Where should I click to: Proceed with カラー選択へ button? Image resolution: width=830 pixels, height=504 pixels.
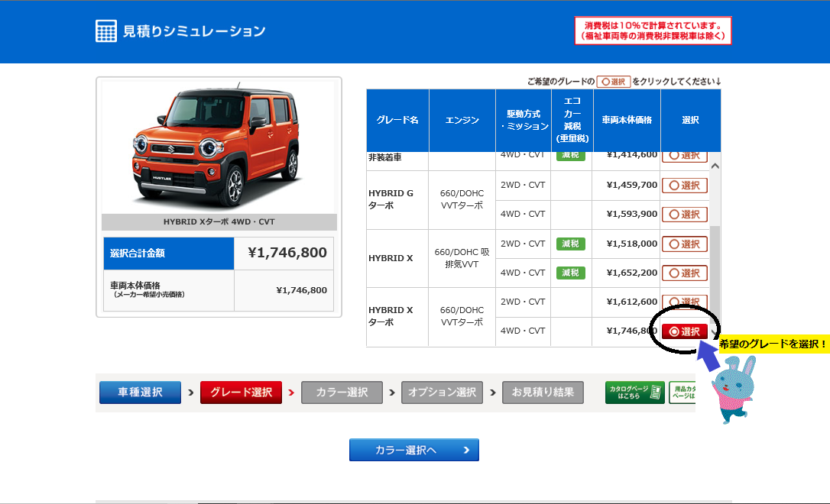pyautogui.click(x=414, y=450)
